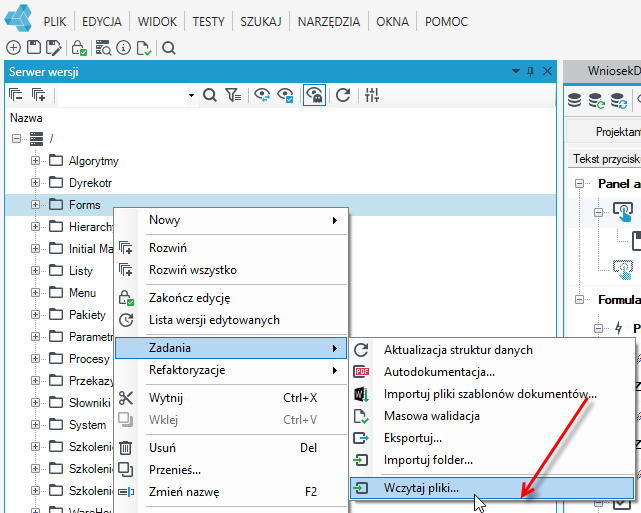This screenshot has height=513, width=641.
Task: Open the NARZĘDZIA menu
Action: pyautogui.click(x=329, y=21)
